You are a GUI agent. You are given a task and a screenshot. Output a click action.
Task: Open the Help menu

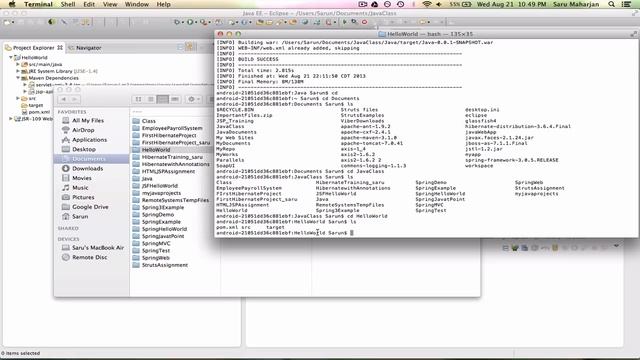163,4
